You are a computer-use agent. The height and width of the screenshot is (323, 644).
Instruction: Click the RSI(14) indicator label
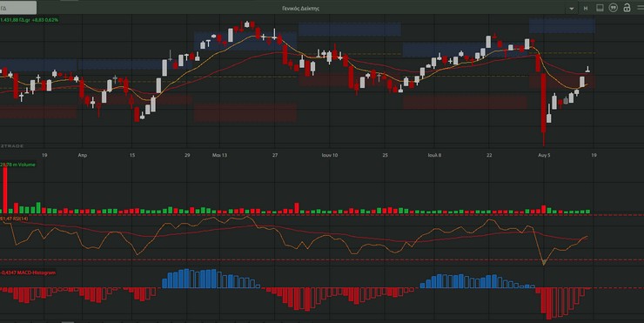point(14,219)
